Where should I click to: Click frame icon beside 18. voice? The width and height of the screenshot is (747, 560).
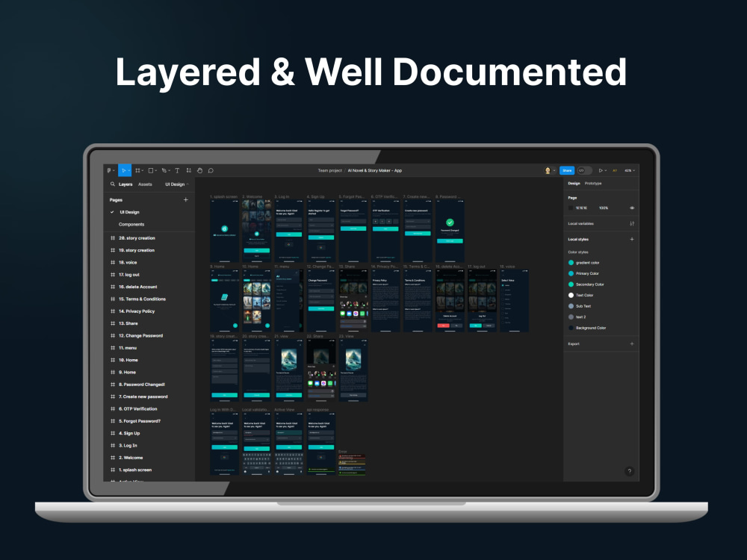click(113, 262)
